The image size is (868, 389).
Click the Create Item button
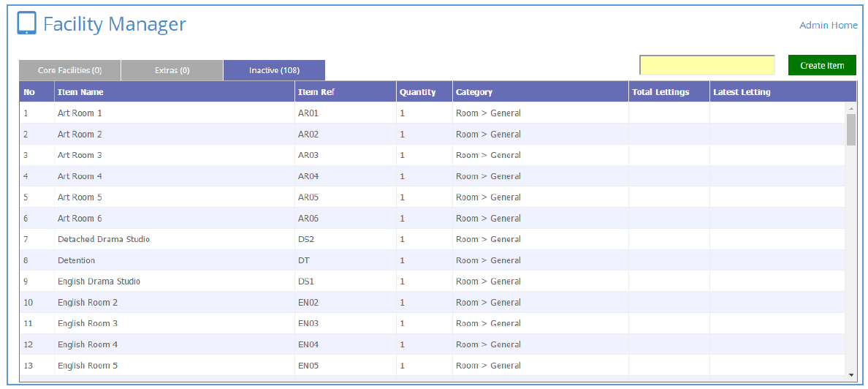822,65
